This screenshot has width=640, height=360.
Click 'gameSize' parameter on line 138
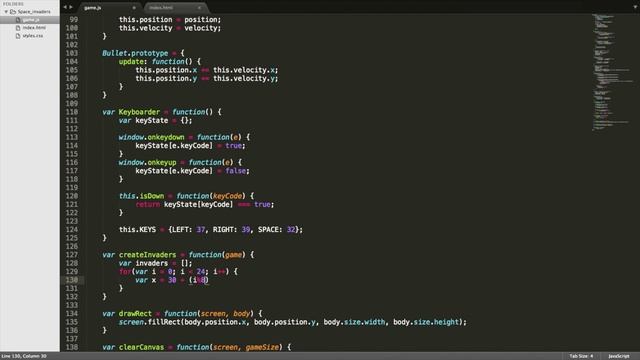(x=262, y=347)
